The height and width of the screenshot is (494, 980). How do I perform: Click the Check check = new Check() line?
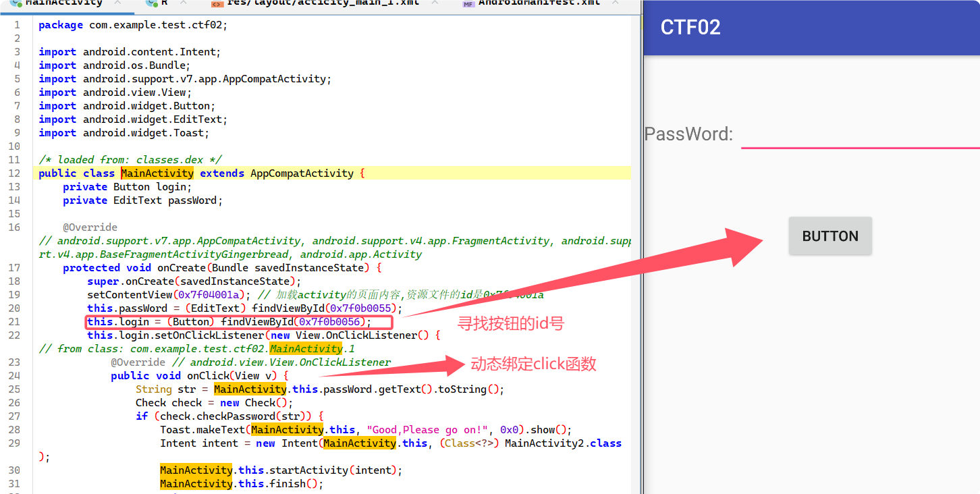coord(215,403)
